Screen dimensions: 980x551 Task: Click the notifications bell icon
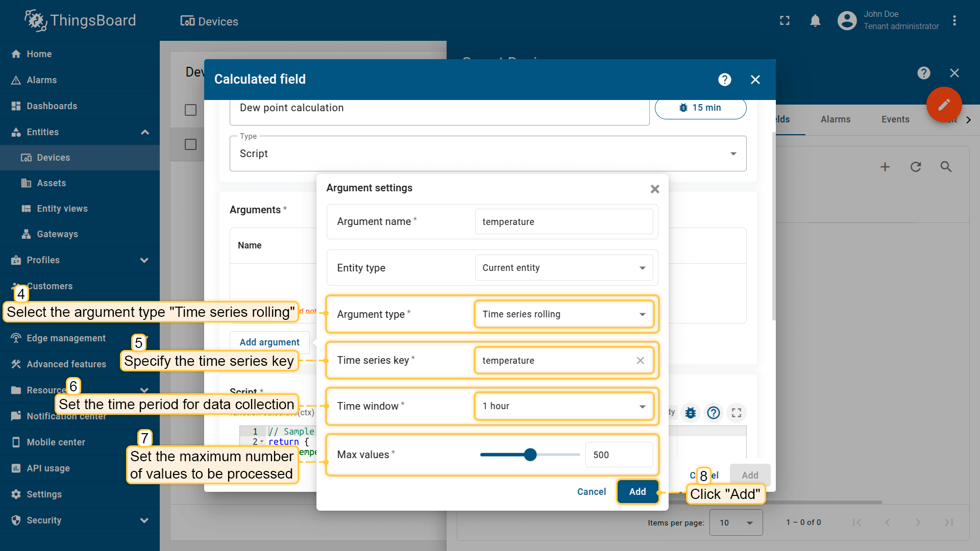click(815, 20)
